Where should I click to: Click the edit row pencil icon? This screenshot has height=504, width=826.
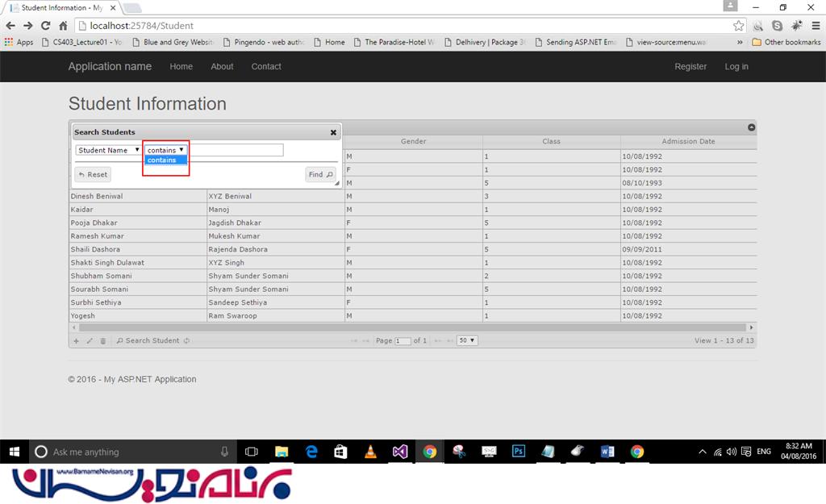[90, 341]
